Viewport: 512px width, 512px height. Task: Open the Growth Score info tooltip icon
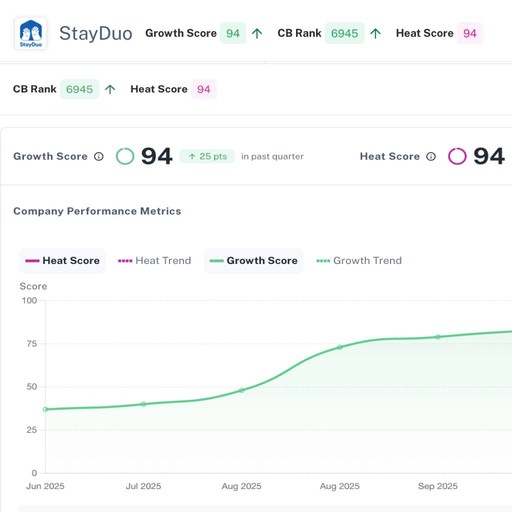(99, 156)
